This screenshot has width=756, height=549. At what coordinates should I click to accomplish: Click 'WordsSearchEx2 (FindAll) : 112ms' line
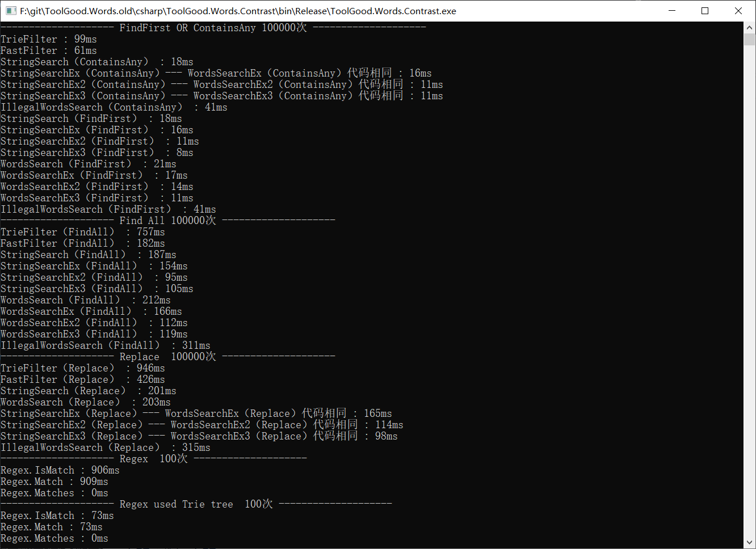point(94,323)
